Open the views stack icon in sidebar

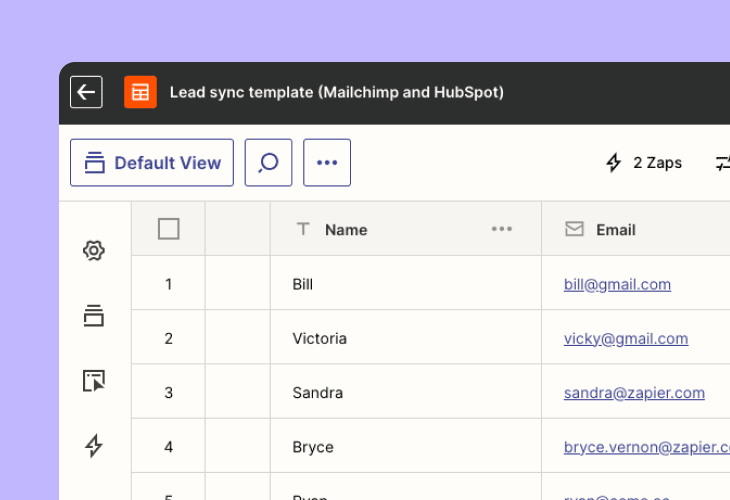point(94,316)
